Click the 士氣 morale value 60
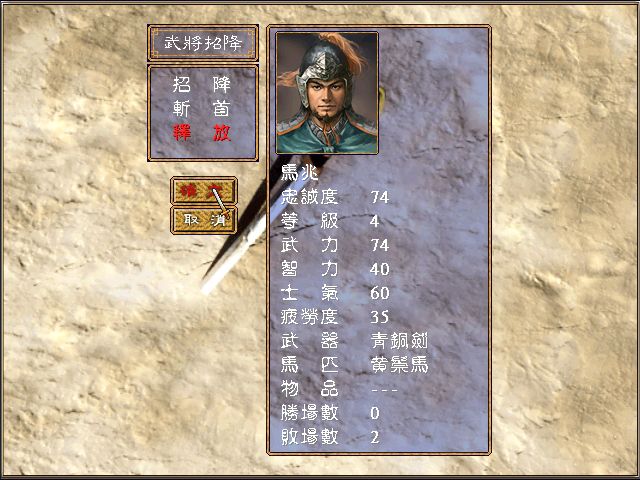The image size is (640, 480). click(380, 293)
